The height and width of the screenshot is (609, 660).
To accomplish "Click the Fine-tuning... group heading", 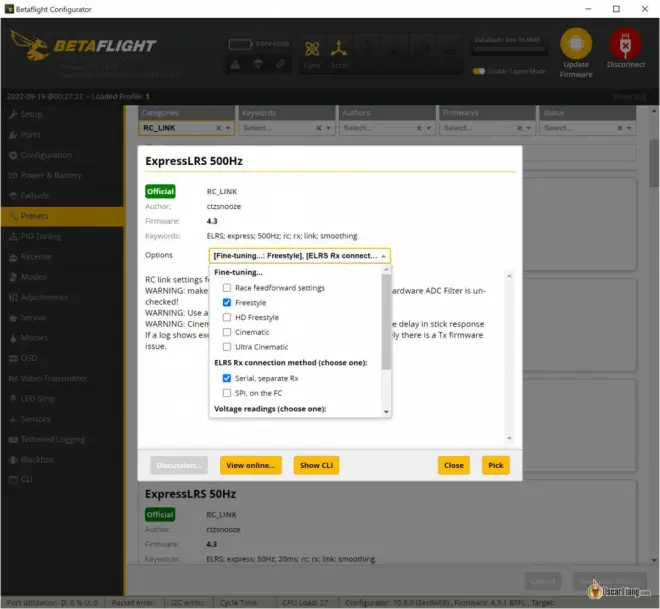I will (x=238, y=272).
